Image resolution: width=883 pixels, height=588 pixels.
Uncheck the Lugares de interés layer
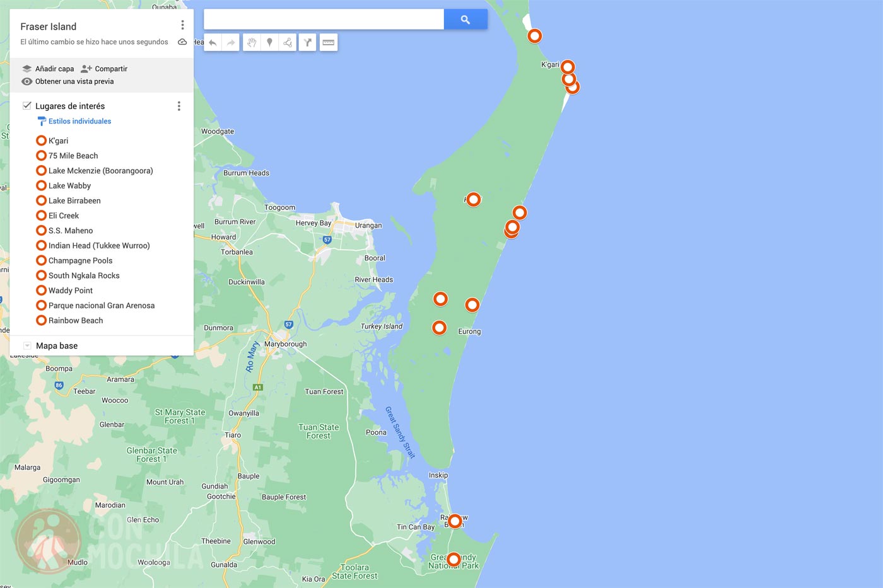tap(26, 105)
